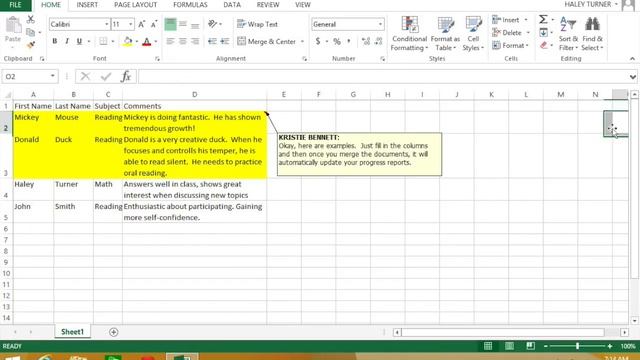Select Middle Align in Alignment group

pos(183,24)
